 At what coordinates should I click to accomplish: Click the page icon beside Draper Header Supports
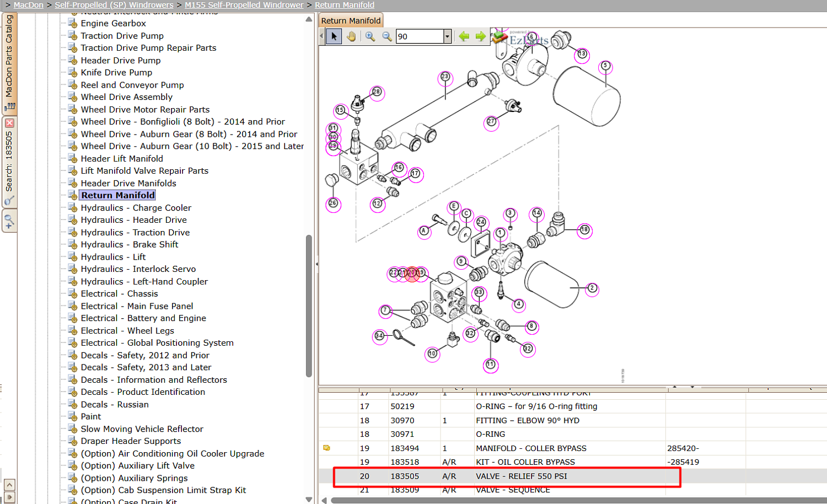(x=72, y=441)
